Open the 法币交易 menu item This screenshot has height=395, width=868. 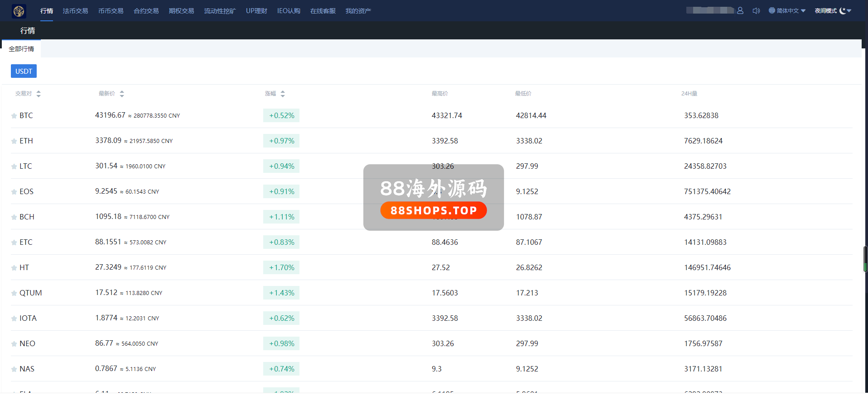click(x=75, y=11)
